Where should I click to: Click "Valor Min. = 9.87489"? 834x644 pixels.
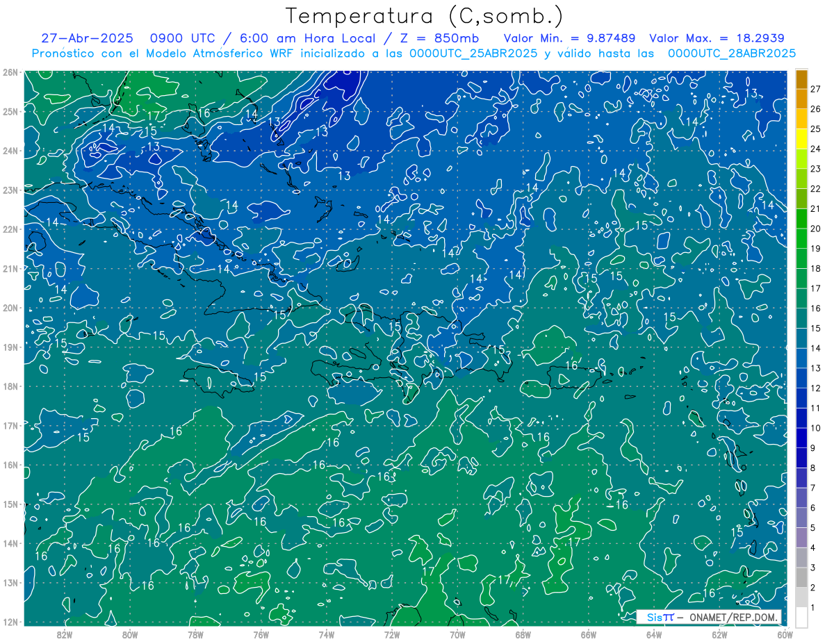[x=571, y=38]
